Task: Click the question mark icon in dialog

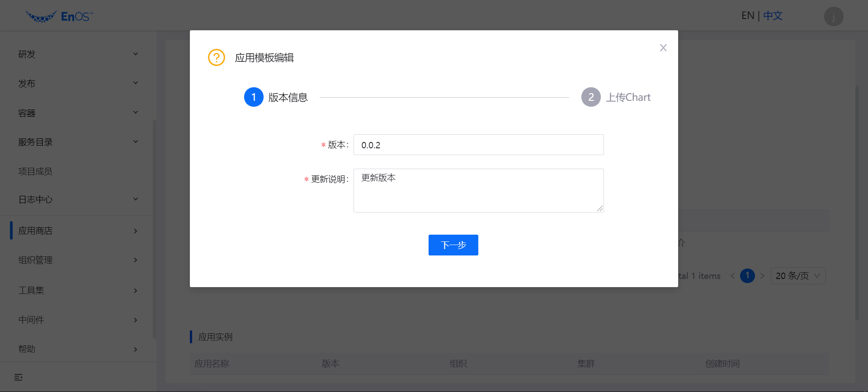Action: click(x=217, y=57)
